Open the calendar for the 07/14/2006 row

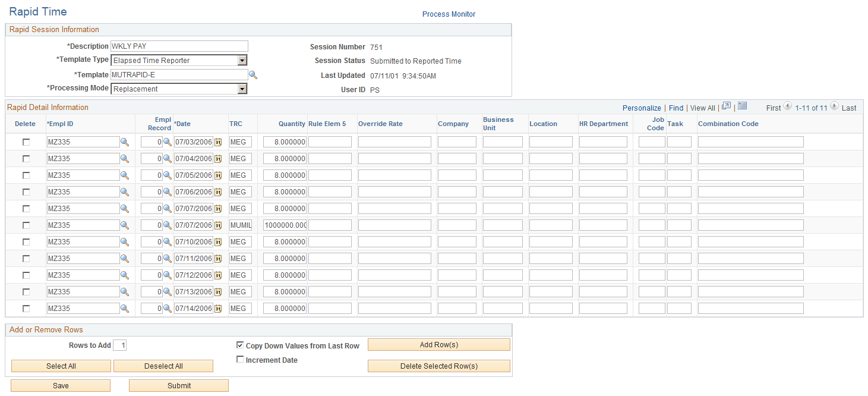pos(217,308)
